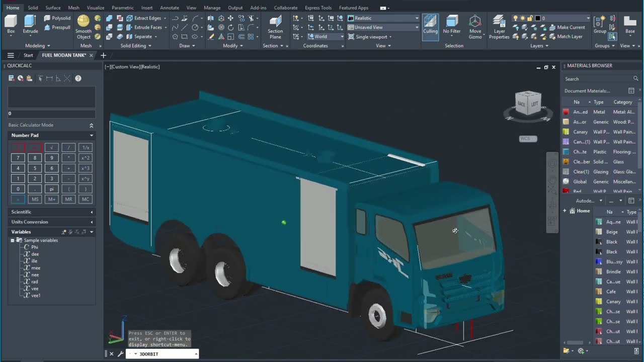Viewport: 644px width, 362px height.
Task: Click the pi button on number pad
Action: click(x=51, y=189)
